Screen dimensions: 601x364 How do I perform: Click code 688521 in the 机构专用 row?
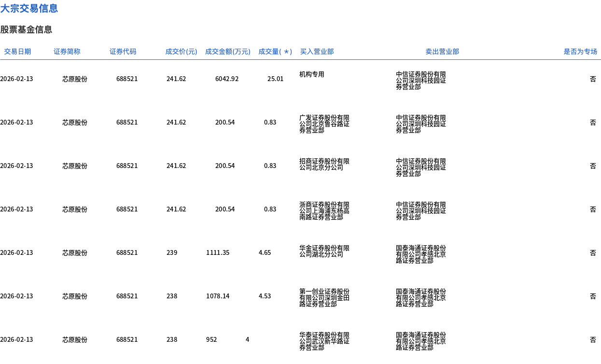point(127,79)
